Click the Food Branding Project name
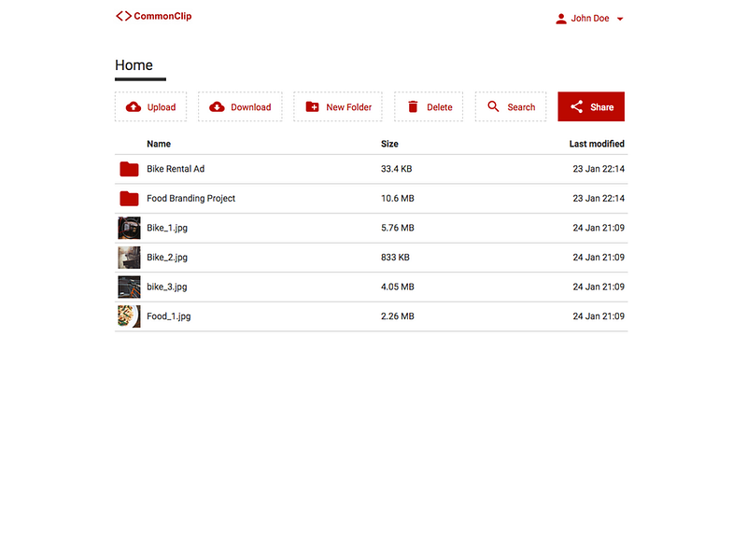Viewport: 747px width, 560px height. [x=190, y=198]
